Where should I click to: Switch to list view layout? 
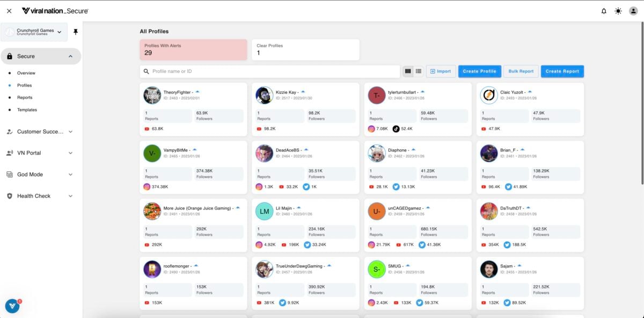pos(418,70)
